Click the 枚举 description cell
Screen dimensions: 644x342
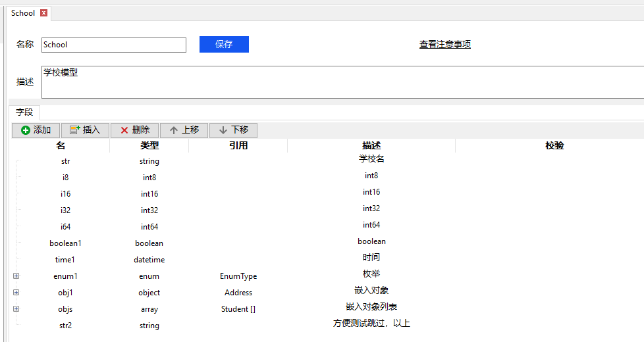point(371,274)
